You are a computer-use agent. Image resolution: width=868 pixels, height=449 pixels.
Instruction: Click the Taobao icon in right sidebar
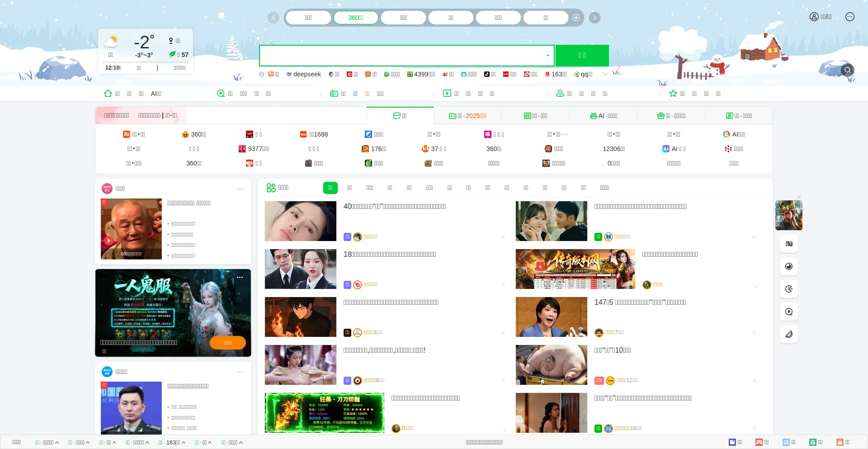(789, 244)
